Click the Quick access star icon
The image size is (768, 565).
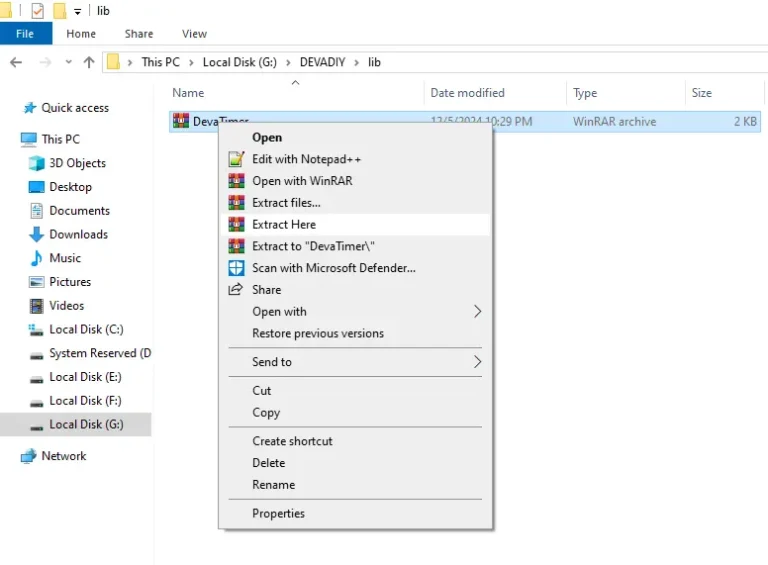pyautogui.click(x=29, y=108)
